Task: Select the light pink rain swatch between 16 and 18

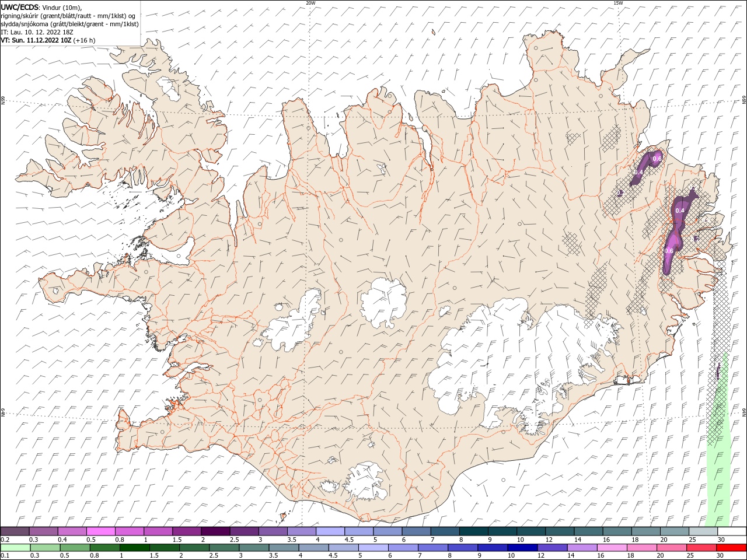Action: tap(612, 548)
